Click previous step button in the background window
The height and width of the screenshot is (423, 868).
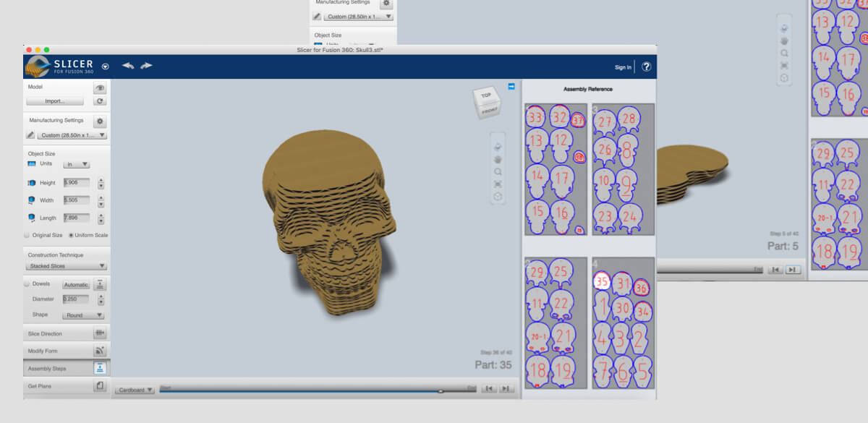click(775, 270)
